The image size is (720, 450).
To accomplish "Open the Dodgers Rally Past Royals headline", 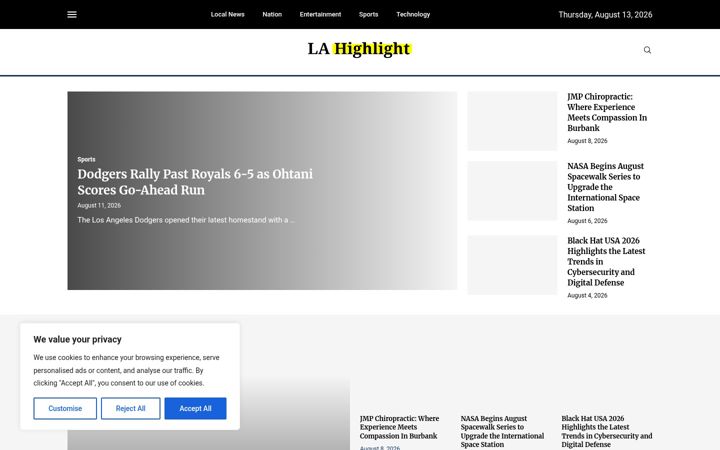I will click(195, 182).
